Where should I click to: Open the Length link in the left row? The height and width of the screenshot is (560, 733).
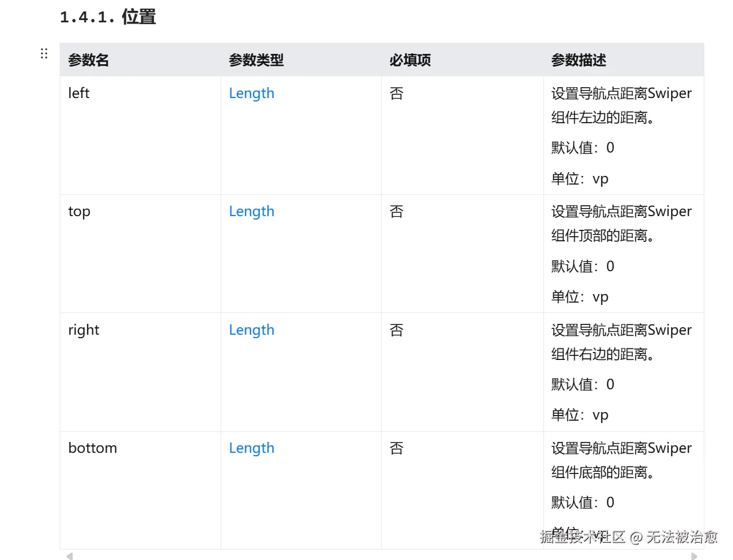point(252,93)
